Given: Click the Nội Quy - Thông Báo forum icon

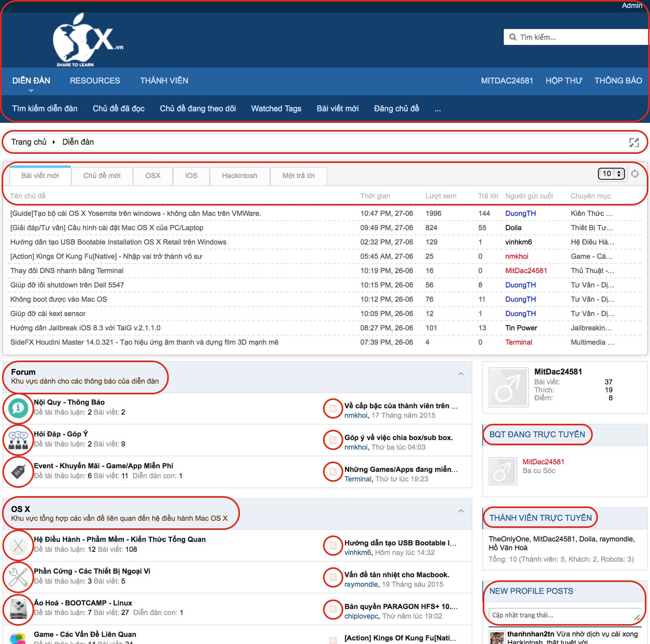Looking at the screenshot, I should click(x=18, y=408).
